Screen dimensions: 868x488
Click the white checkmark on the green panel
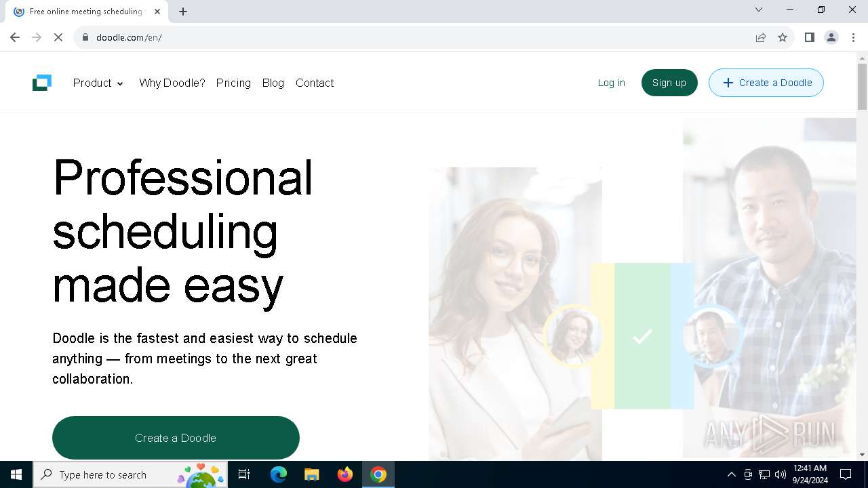(x=642, y=336)
